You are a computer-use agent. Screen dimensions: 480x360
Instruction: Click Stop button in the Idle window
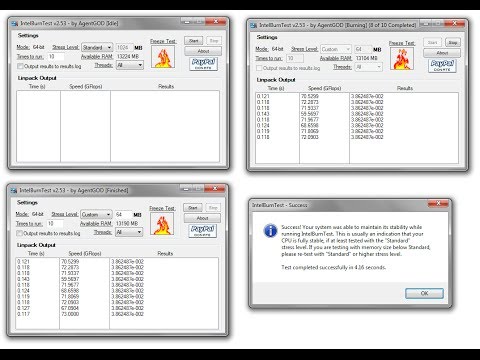click(214, 41)
